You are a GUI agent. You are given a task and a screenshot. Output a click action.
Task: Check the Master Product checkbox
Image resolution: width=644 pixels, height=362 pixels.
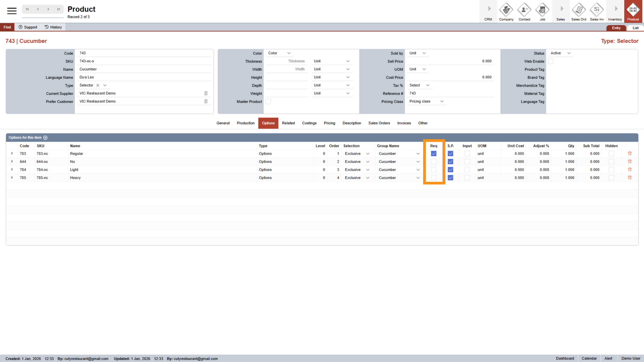pyautogui.click(x=268, y=102)
